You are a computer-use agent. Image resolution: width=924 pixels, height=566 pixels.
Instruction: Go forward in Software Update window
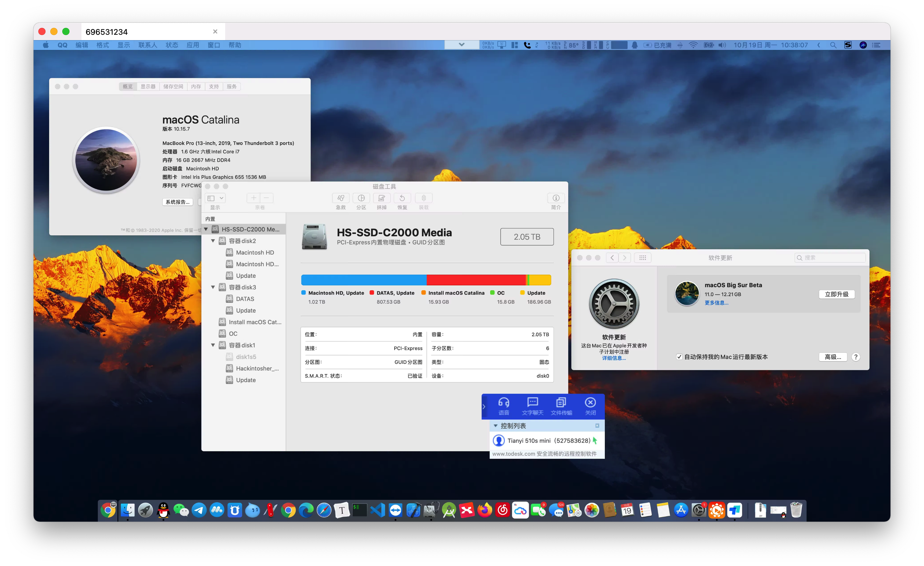click(x=625, y=258)
